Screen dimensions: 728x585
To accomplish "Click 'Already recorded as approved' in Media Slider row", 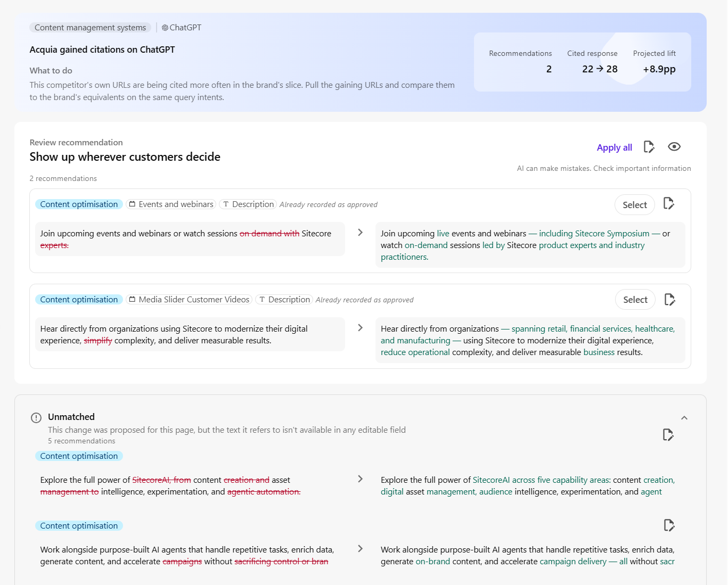I will (365, 300).
